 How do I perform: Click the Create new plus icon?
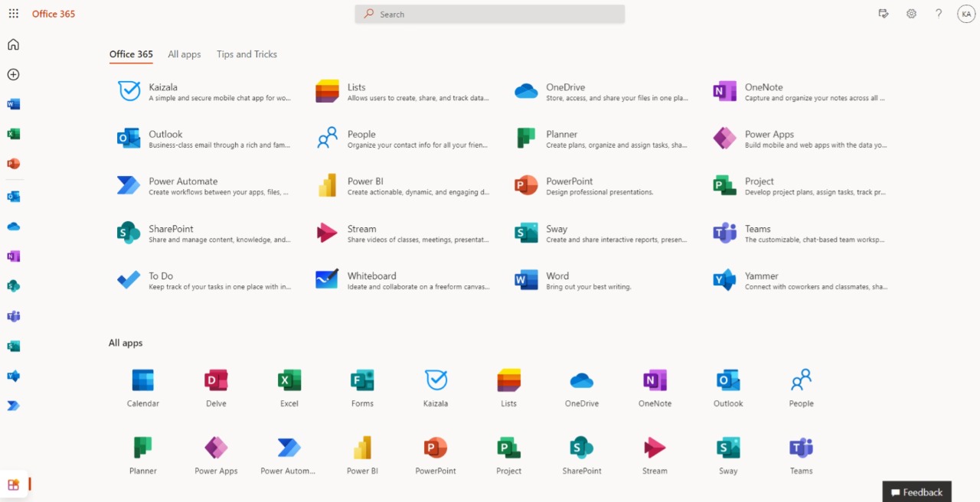tap(13, 74)
